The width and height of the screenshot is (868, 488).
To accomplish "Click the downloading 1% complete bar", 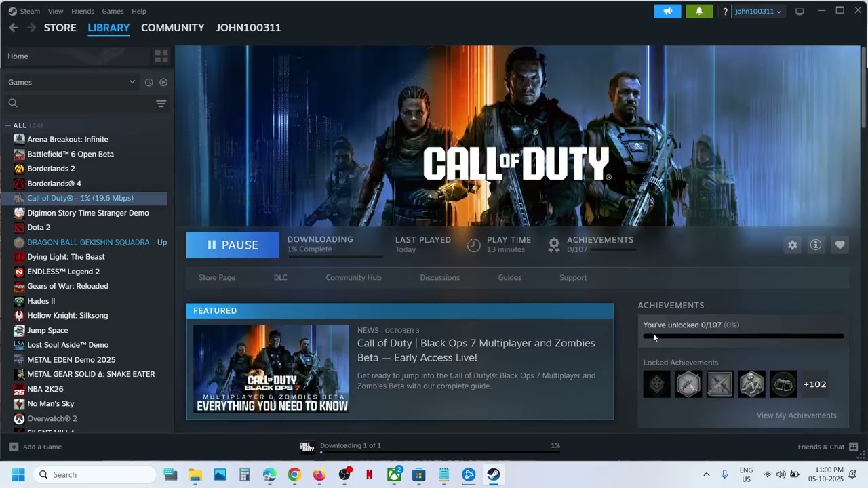I will tap(335, 256).
